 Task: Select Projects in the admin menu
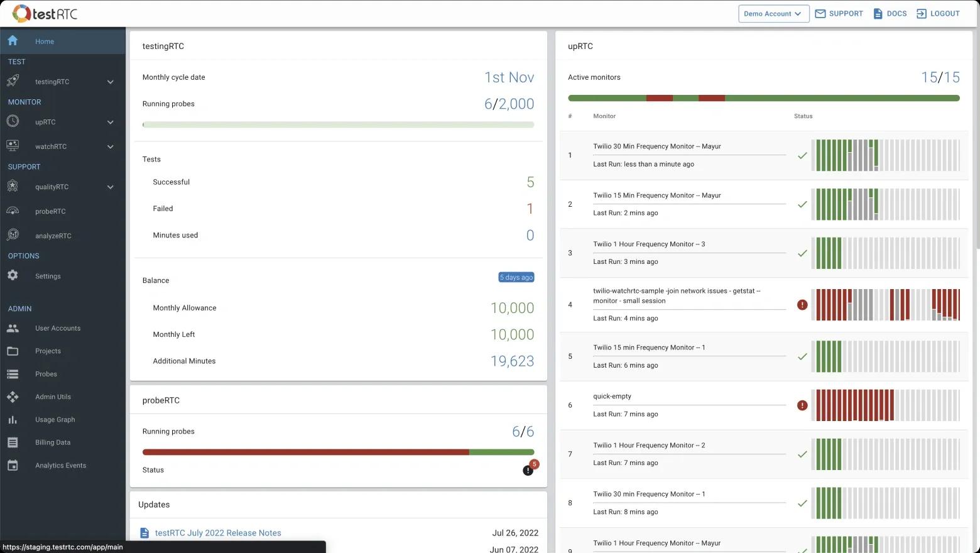pyautogui.click(x=48, y=351)
